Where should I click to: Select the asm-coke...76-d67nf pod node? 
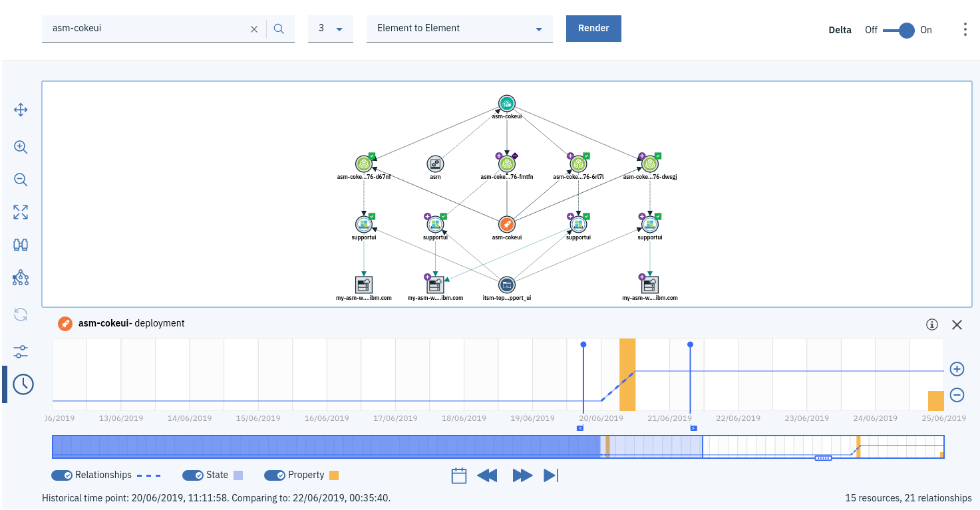[363, 164]
